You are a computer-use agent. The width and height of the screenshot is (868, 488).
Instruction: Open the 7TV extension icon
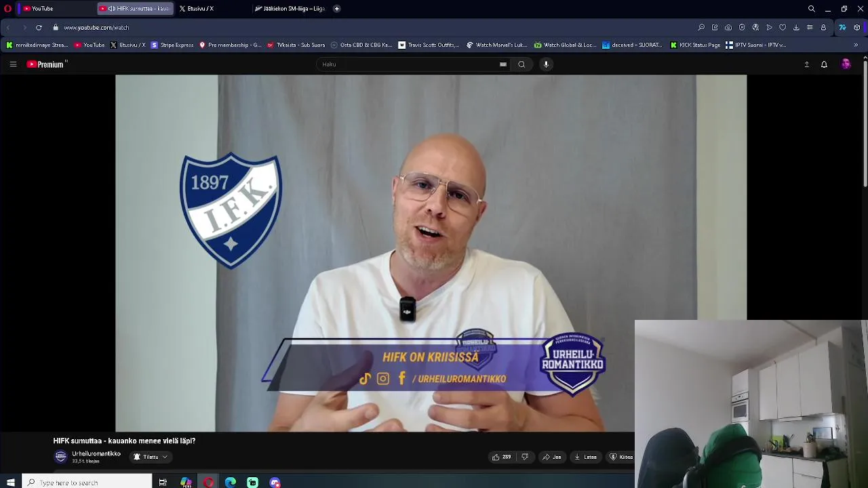(x=842, y=28)
